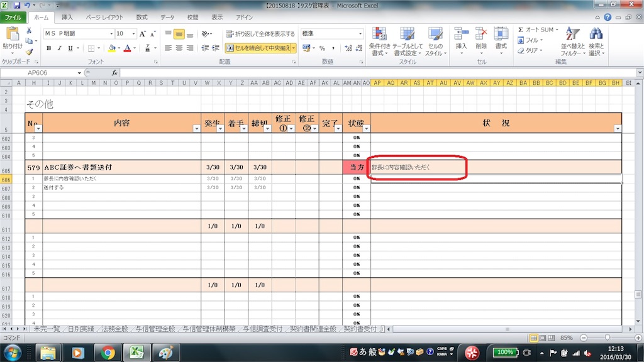This screenshot has width=644, height=362.
Task: Toggle middle vertical alignment
Action: click(179, 34)
